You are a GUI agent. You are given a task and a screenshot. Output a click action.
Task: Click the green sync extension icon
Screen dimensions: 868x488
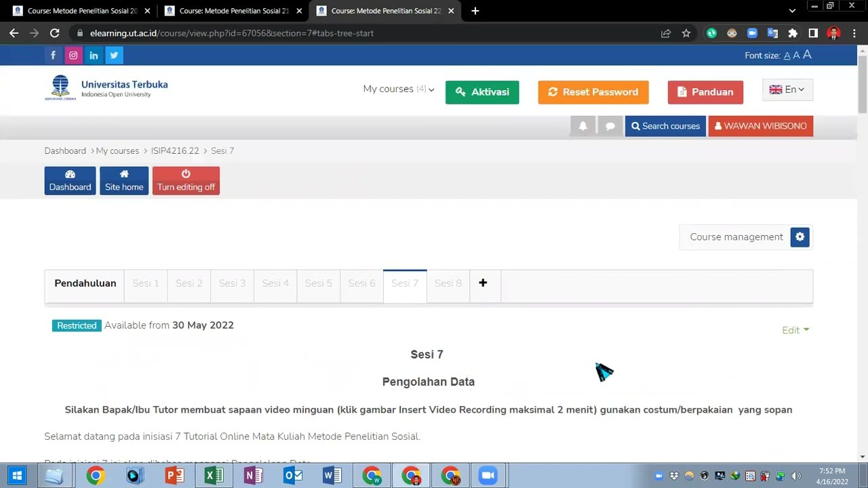(711, 33)
